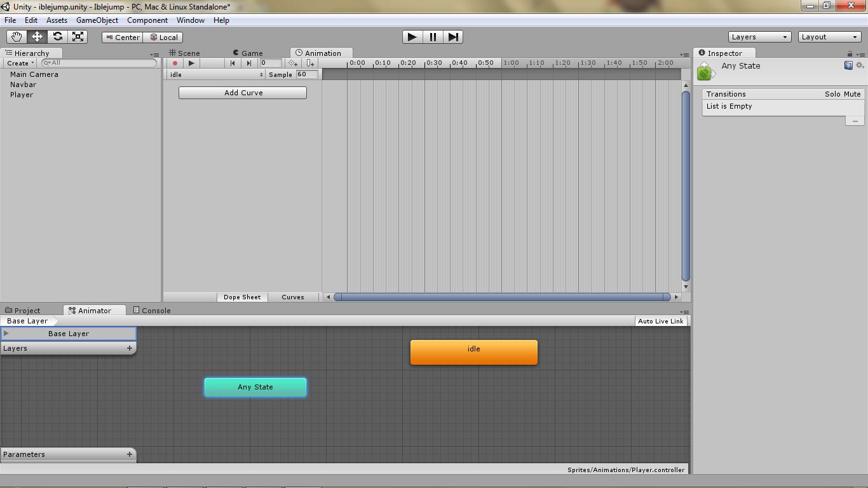Open the Inspector panel options menu

pyautogui.click(x=860, y=55)
